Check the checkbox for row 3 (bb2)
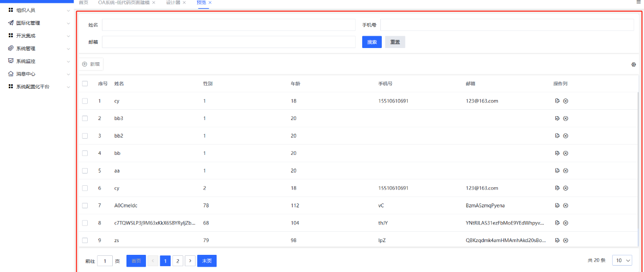This screenshot has height=272, width=644. pyautogui.click(x=85, y=136)
